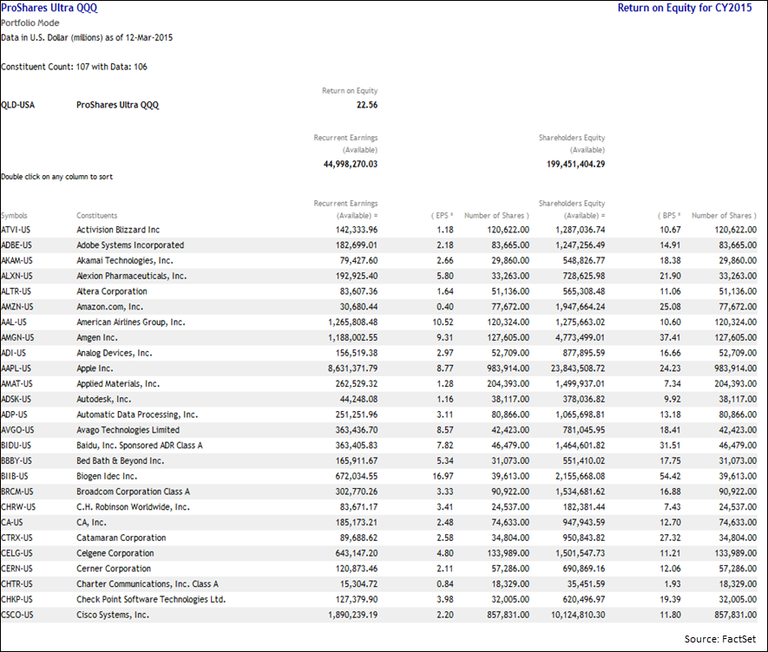This screenshot has width=768, height=652.
Task: Click Amazon's EPS value 0.40
Action: point(445,307)
